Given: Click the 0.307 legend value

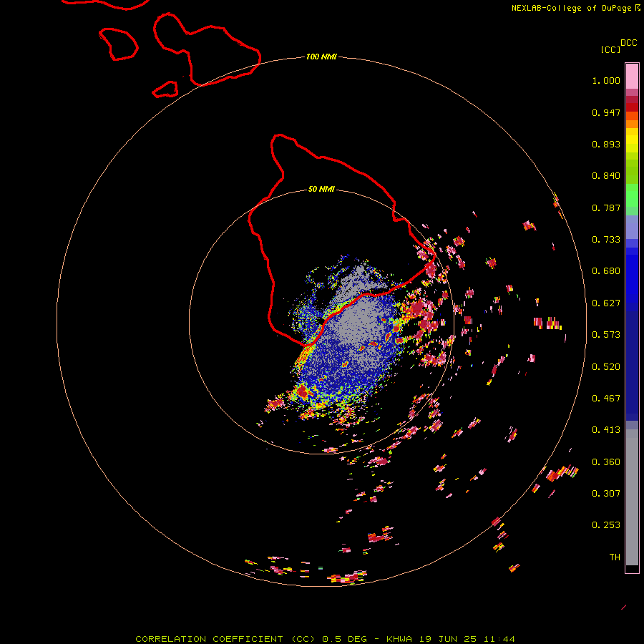Looking at the screenshot, I should pyautogui.click(x=606, y=494).
